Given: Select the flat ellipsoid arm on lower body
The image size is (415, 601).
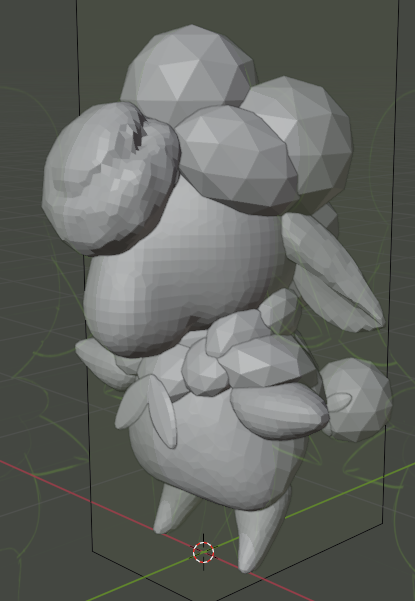Looking at the screenshot, I should pyautogui.click(x=280, y=410).
